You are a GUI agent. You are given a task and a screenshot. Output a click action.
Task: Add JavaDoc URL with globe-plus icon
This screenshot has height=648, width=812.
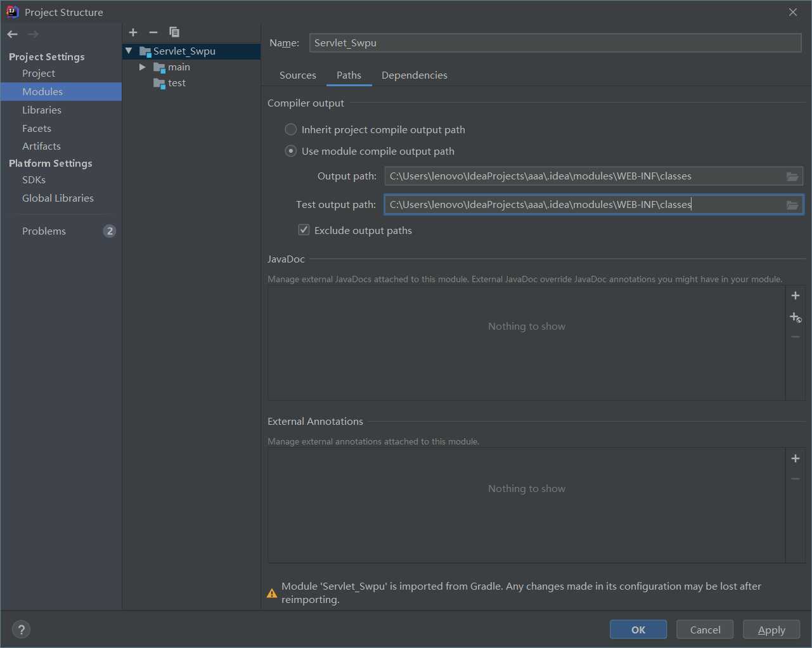pyautogui.click(x=796, y=316)
